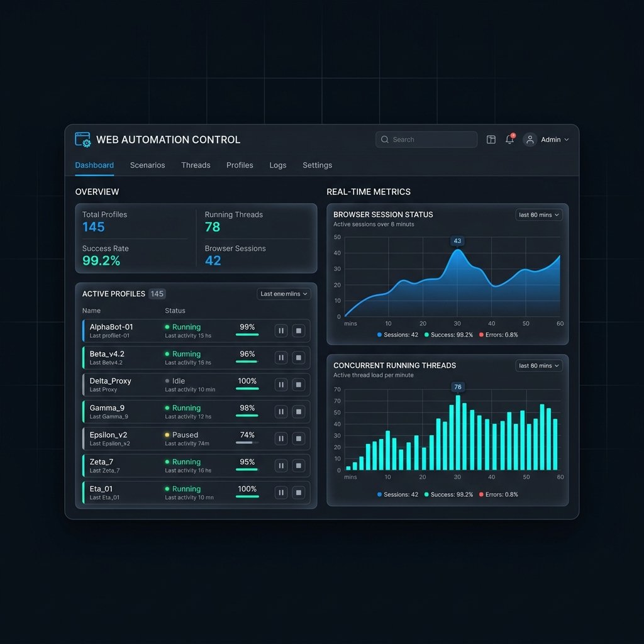The width and height of the screenshot is (644, 644).
Task: Switch to the Scenarios tab
Action: point(147,165)
